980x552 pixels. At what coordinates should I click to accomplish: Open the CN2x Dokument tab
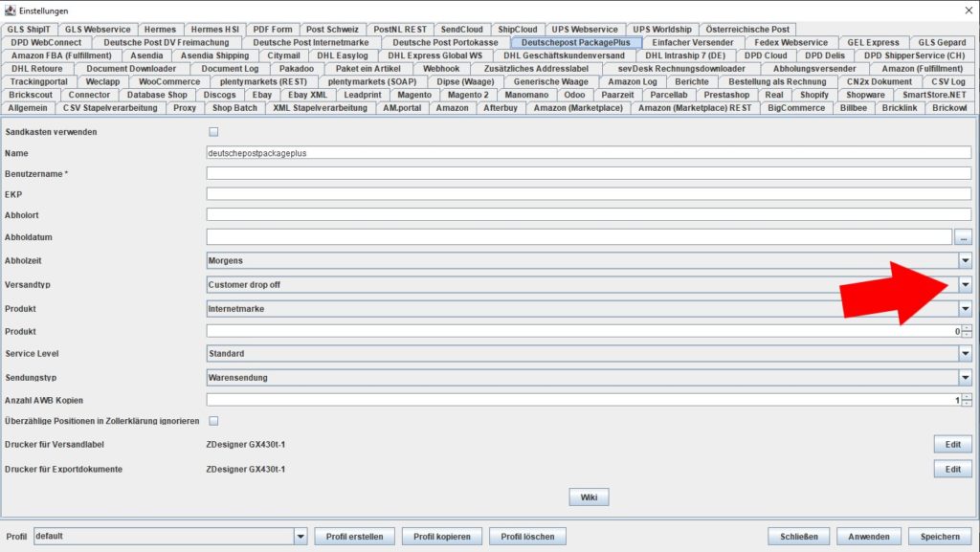tap(880, 82)
